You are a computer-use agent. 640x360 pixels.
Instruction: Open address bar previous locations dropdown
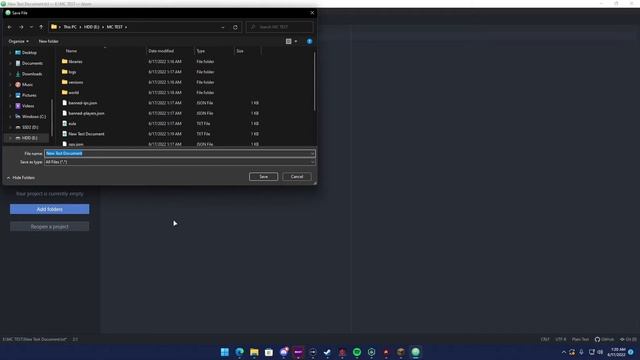point(223,27)
